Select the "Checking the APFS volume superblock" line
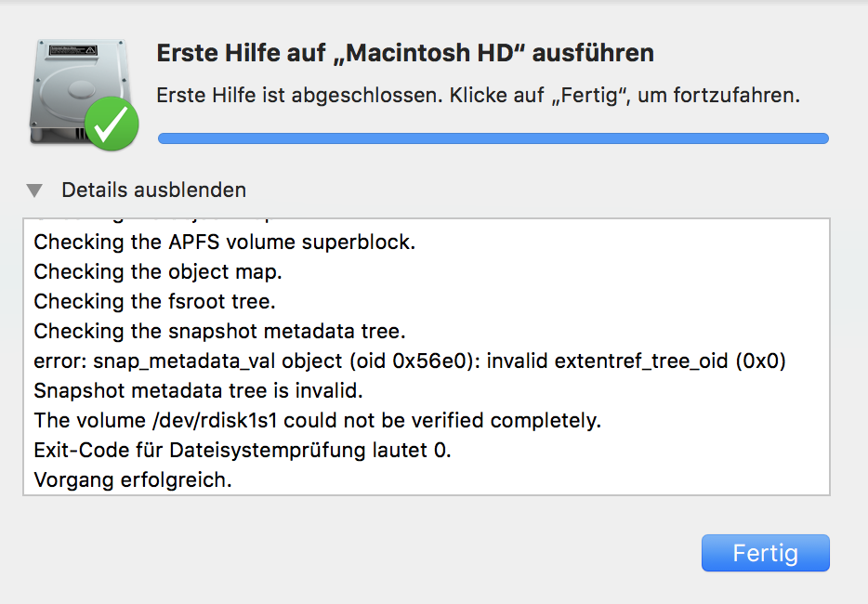868x604 pixels. 224,243
